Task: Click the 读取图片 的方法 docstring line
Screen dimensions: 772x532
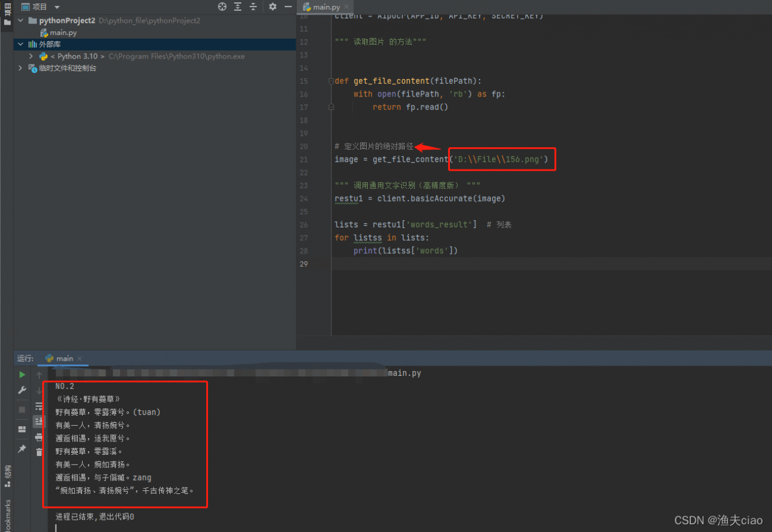Action: 381,42
